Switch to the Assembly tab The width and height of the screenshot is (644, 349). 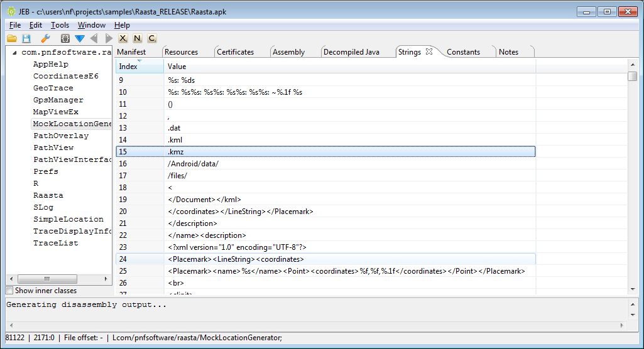[288, 52]
